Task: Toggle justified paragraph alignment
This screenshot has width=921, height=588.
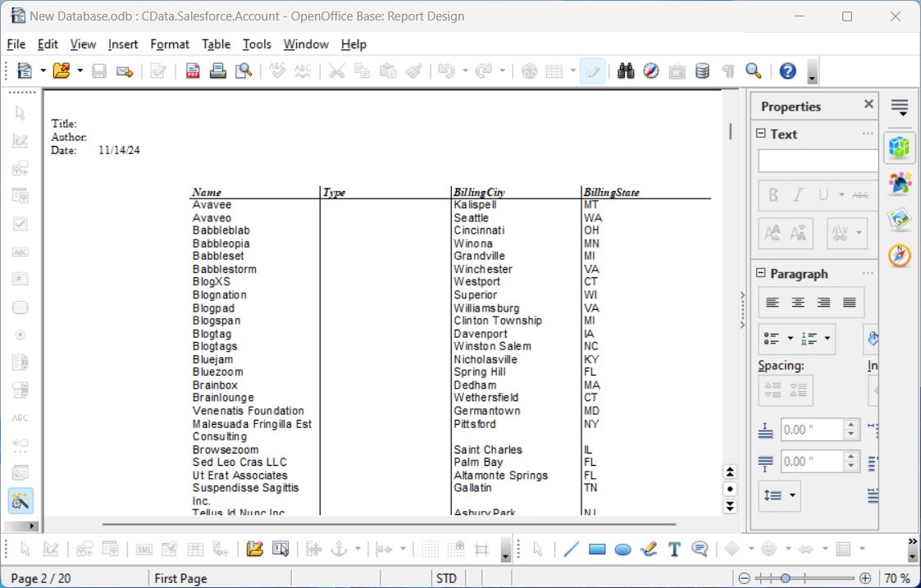Action: tap(850, 303)
